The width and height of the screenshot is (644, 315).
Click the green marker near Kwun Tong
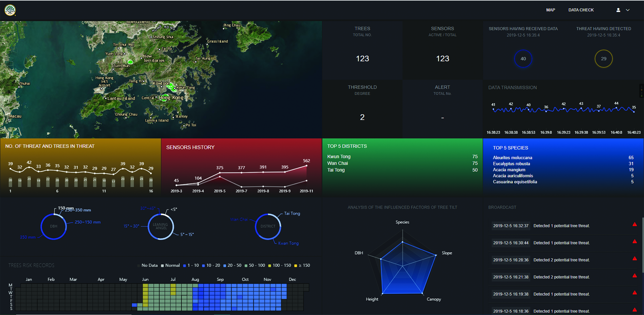(171, 87)
